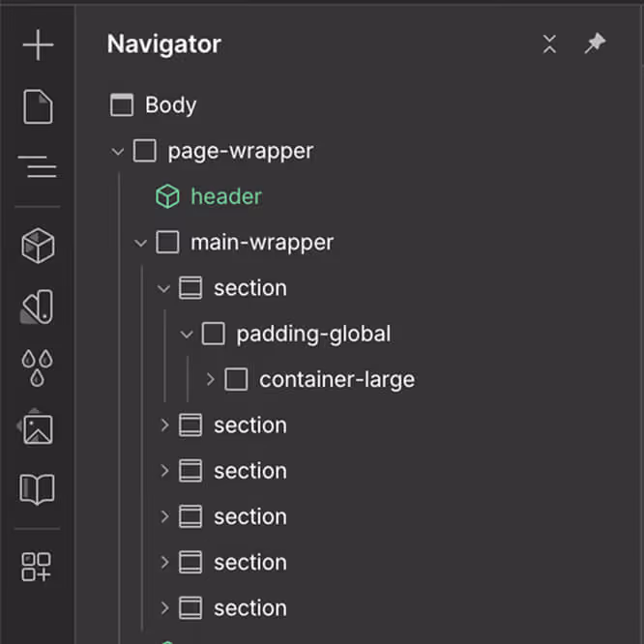This screenshot has height=644, width=644.
Task: Open the Style selectors droplets icon
Action: [37, 367]
